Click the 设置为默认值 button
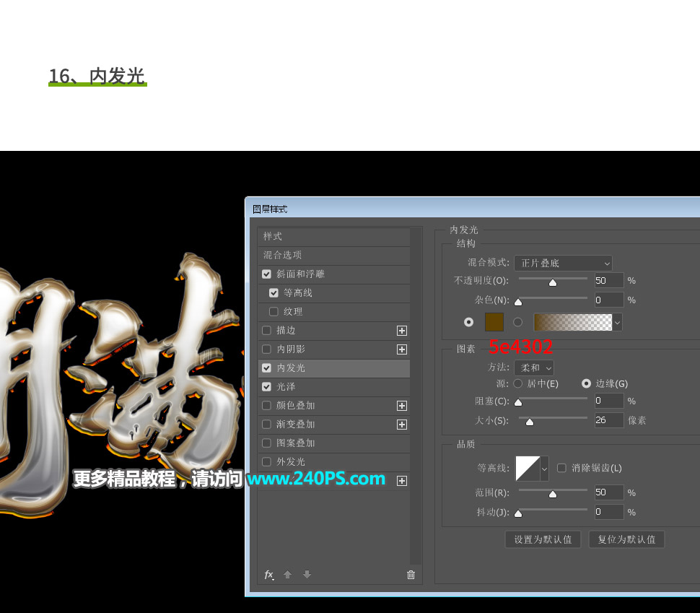 [543, 539]
